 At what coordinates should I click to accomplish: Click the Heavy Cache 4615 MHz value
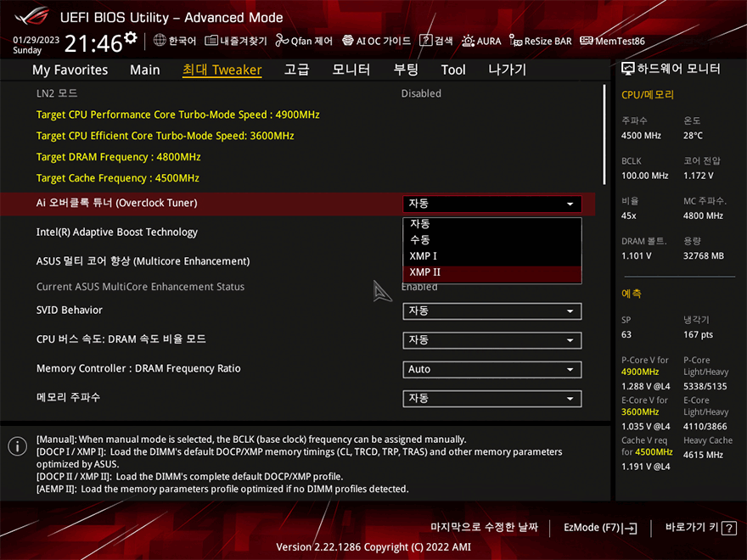click(x=703, y=455)
